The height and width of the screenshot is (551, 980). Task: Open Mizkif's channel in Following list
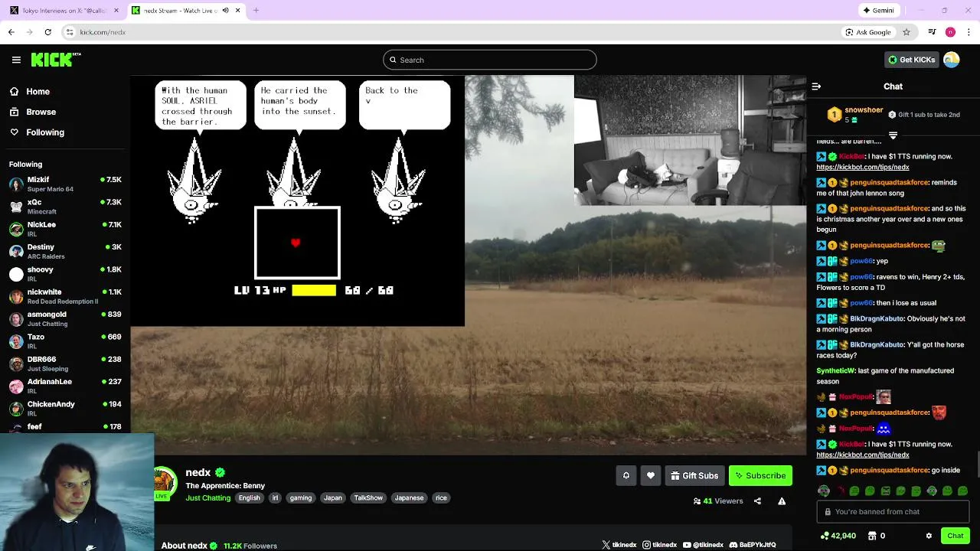65,184
